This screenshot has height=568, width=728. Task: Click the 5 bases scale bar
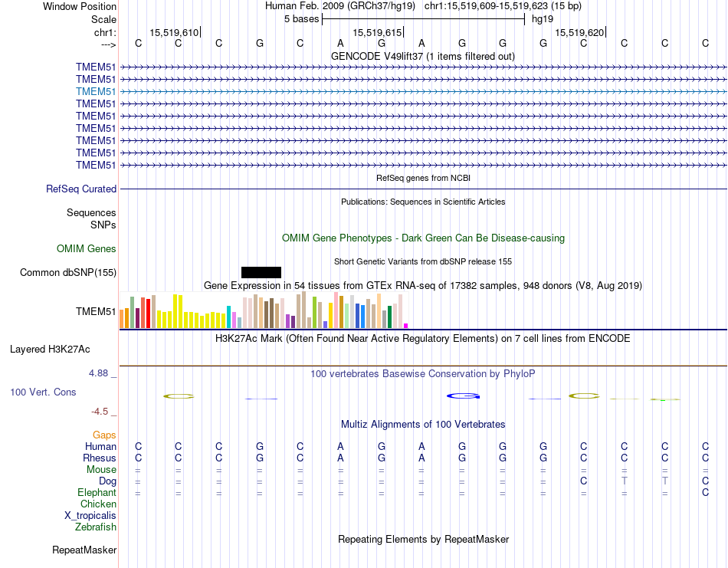(423, 19)
